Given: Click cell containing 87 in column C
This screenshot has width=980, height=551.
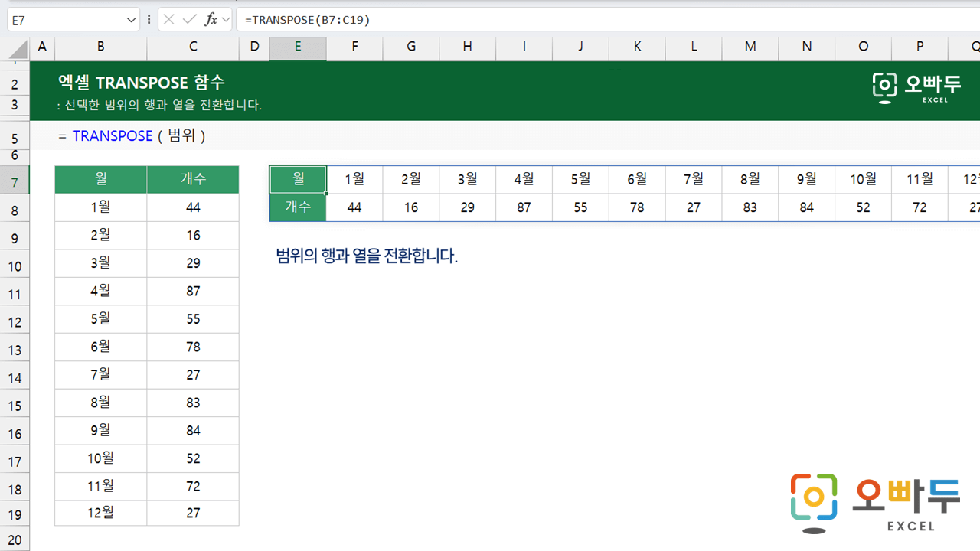Looking at the screenshot, I should pos(193,291).
